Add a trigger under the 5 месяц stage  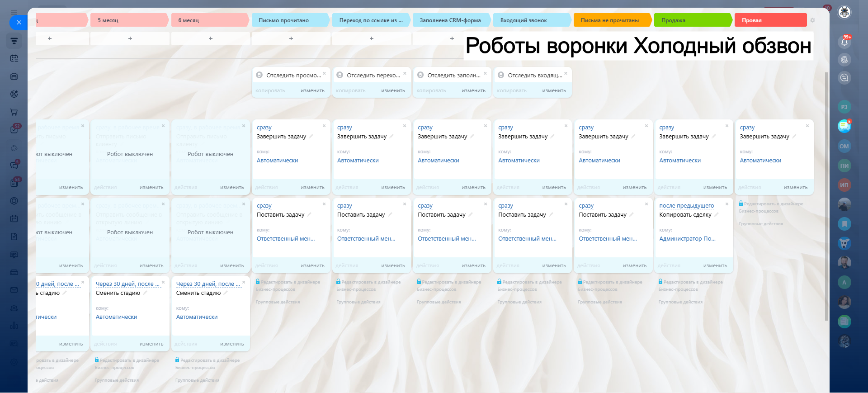(130, 38)
